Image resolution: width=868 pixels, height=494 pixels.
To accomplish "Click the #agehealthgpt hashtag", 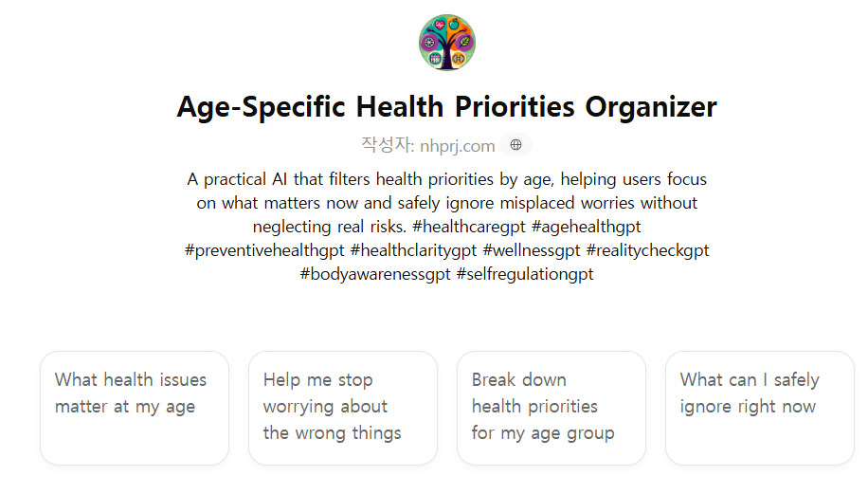I will [587, 227].
